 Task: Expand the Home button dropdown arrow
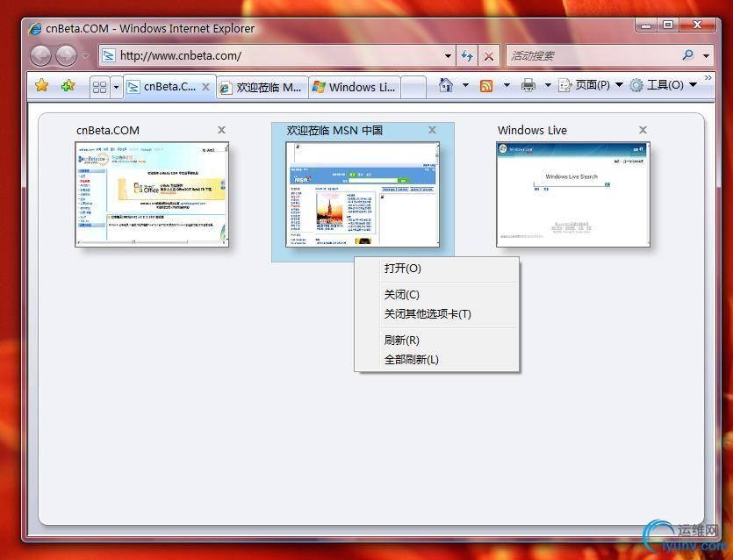465,85
